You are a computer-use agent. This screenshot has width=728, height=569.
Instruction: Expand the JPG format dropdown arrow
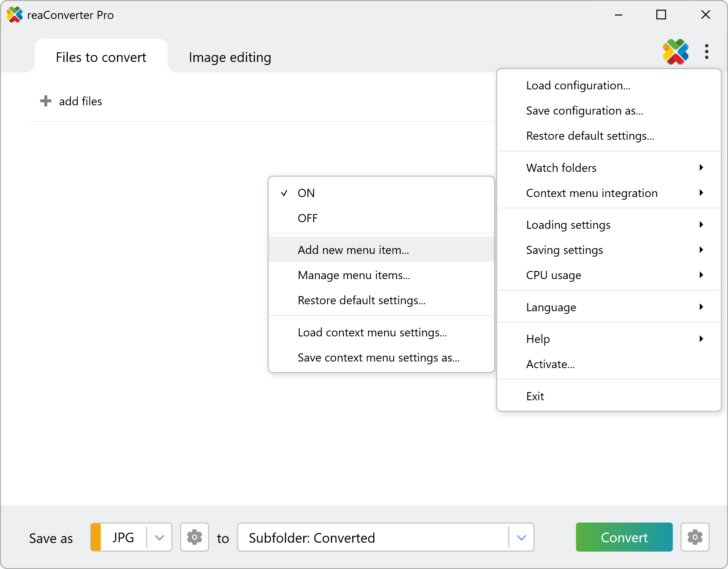click(160, 538)
